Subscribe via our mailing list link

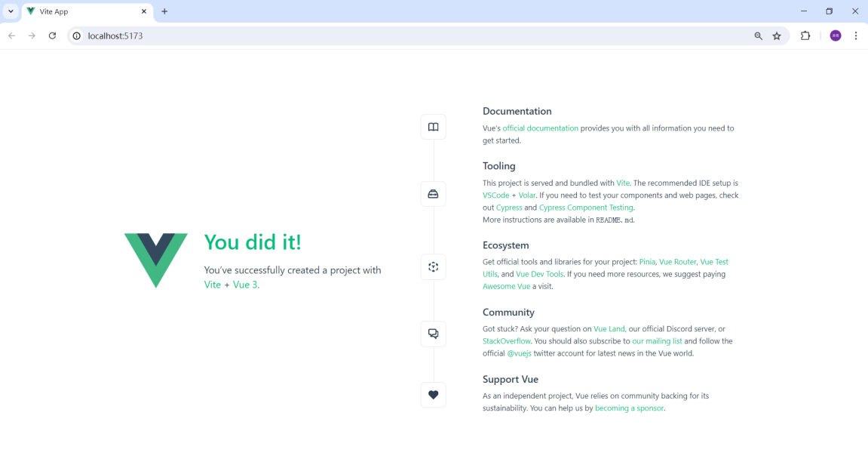click(x=657, y=340)
